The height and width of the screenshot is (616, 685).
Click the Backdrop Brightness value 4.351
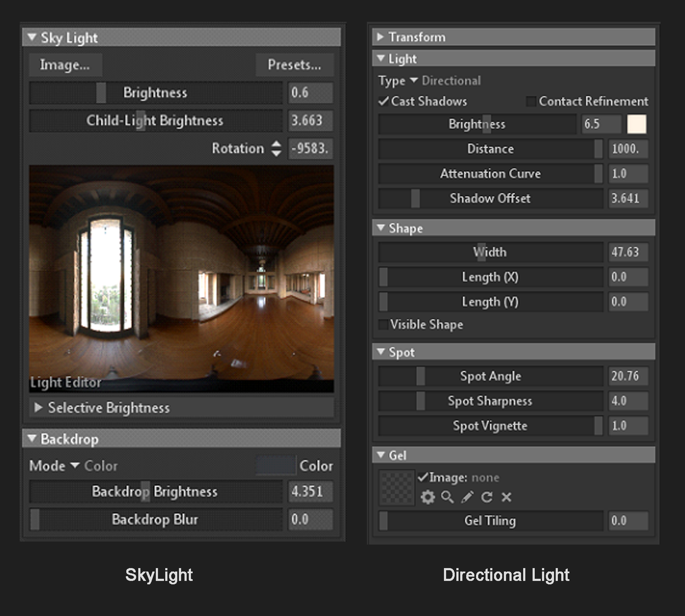pos(310,492)
